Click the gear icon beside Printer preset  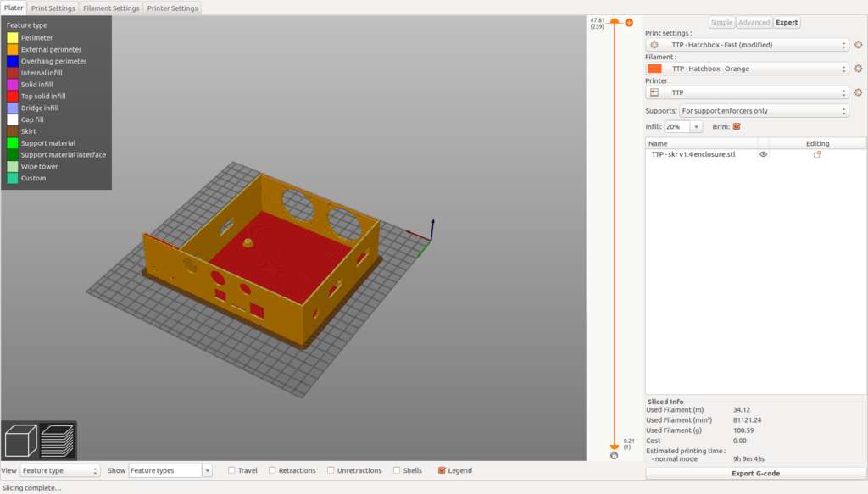[x=858, y=92]
